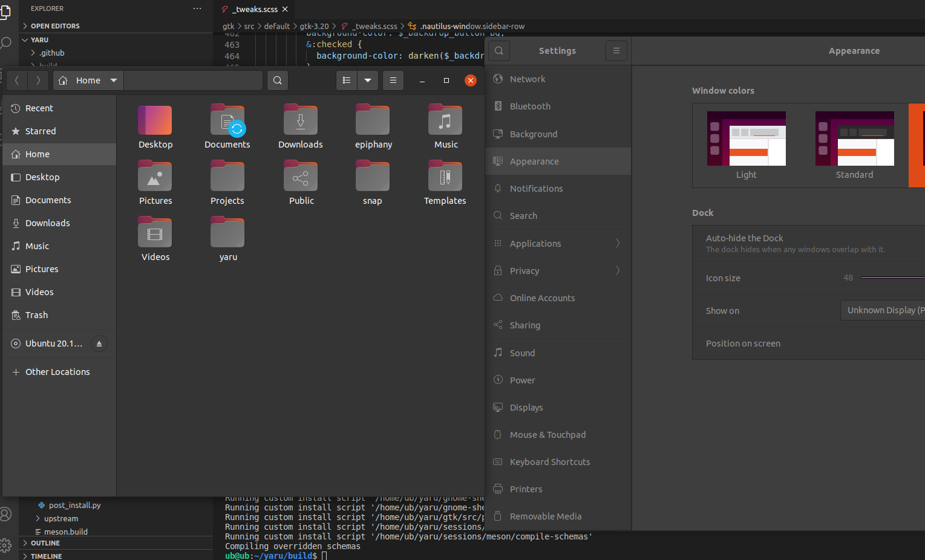Image resolution: width=925 pixels, height=560 pixels.
Task: Expand the OUTLINE section
Action: click(x=45, y=543)
